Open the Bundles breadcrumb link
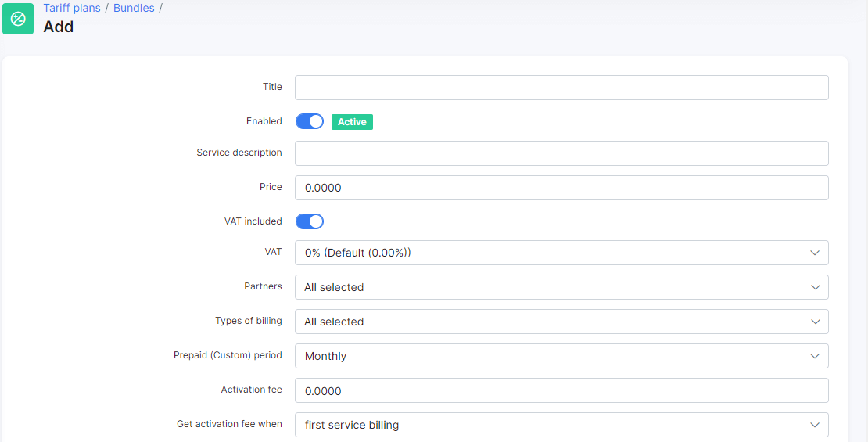 click(134, 9)
